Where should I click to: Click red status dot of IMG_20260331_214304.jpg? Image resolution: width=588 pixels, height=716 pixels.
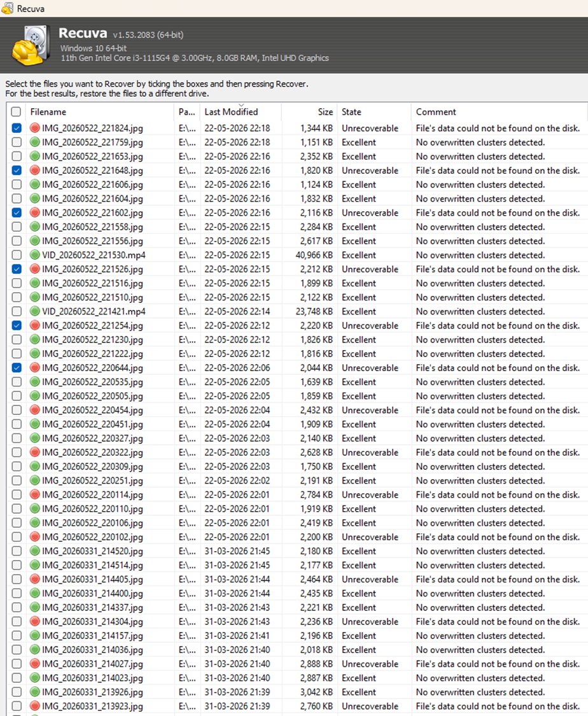(35, 621)
